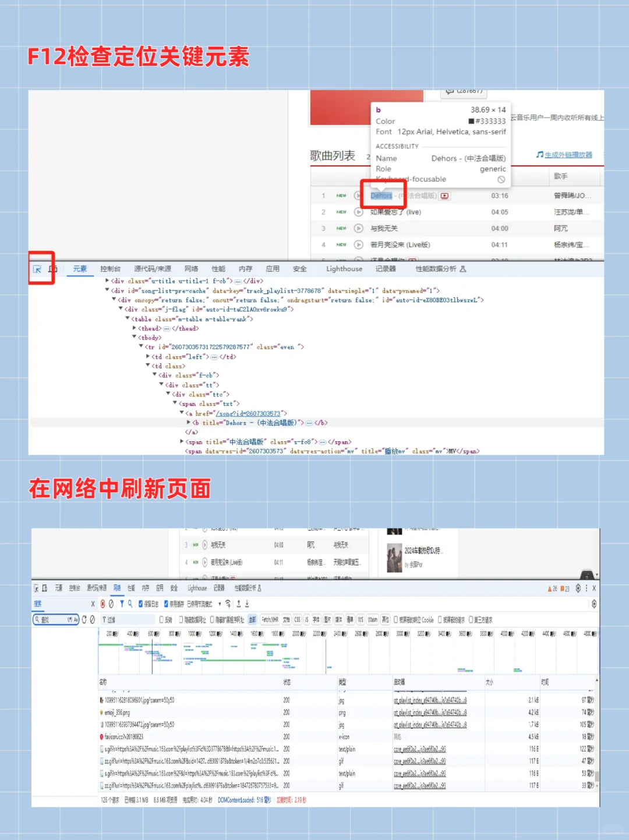The height and width of the screenshot is (840, 629).
Task: Open network search magnifier icon
Action: tap(130, 604)
